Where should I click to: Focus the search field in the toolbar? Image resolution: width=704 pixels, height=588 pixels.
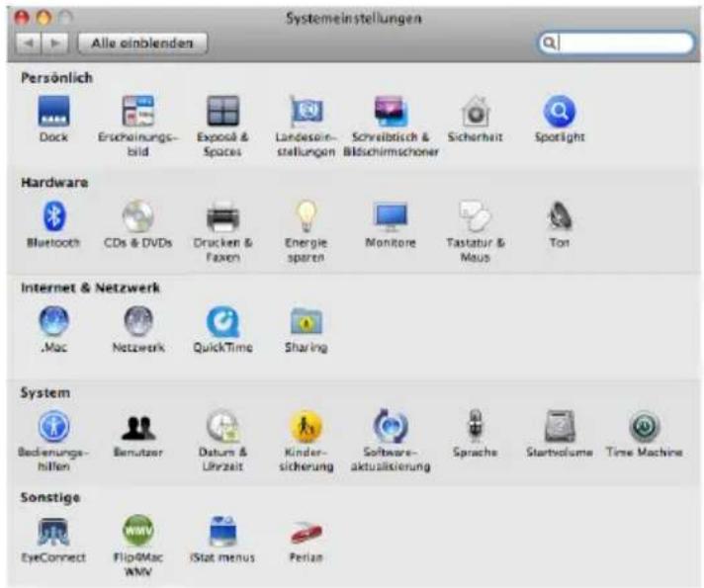click(616, 43)
